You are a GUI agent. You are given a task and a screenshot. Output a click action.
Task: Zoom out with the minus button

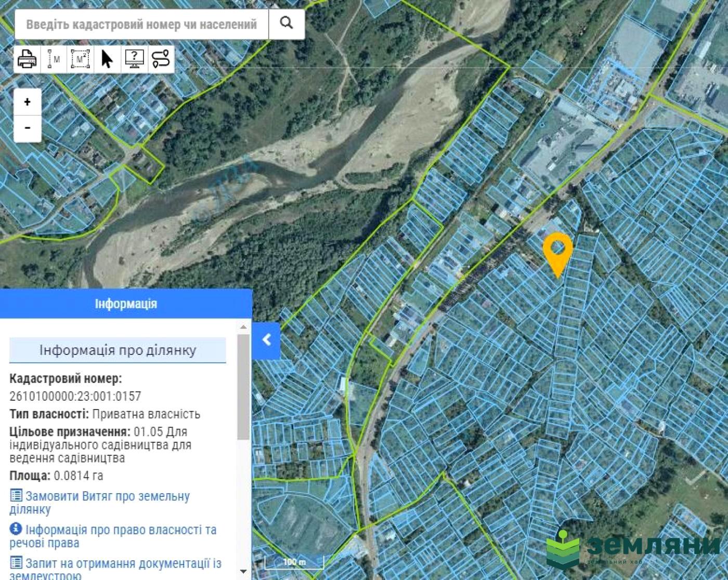tap(28, 128)
